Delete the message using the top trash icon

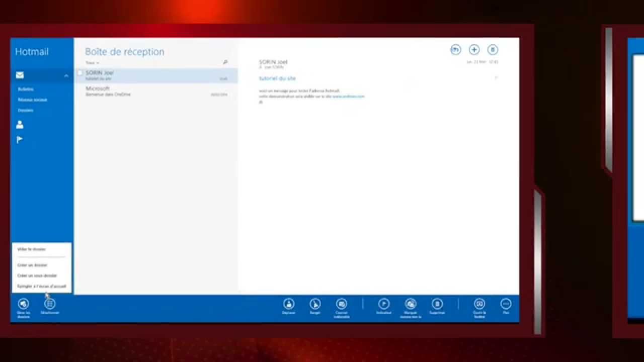pos(493,50)
